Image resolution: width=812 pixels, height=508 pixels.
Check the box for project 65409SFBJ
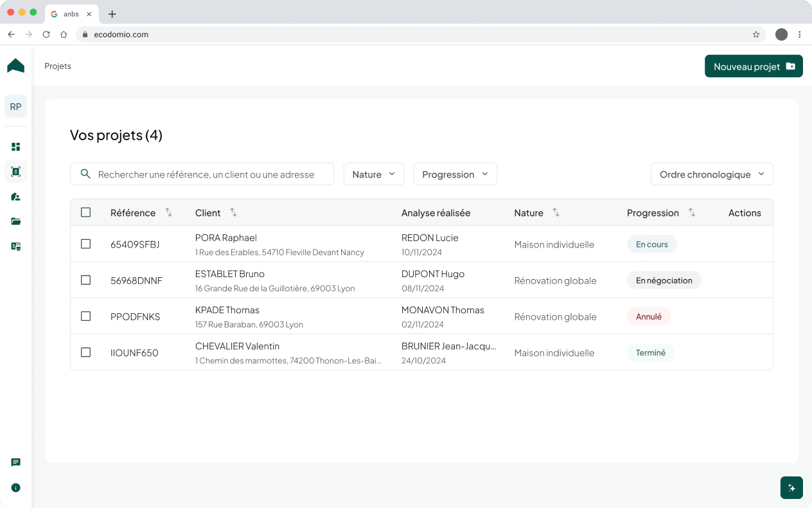86,244
